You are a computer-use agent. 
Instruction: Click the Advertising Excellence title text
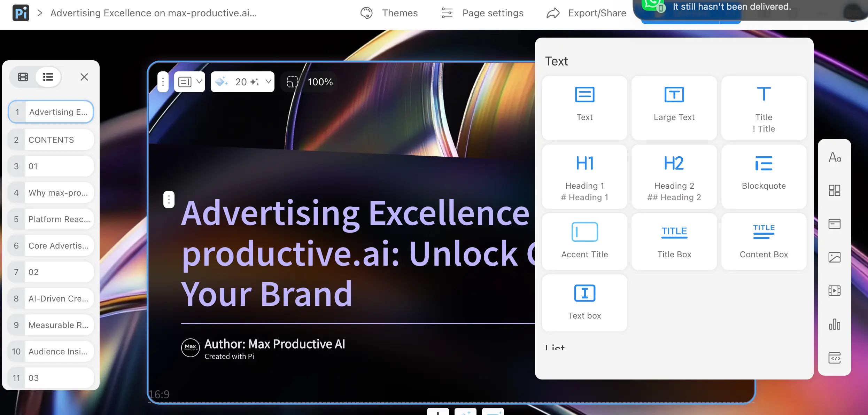(x=358, y=253)
